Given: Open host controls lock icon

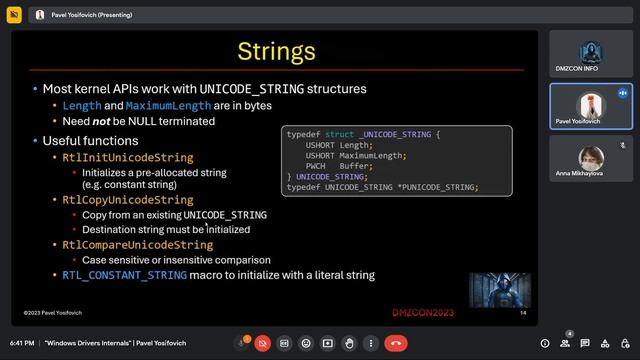Looking at the screenshot, I should click(625, 344).
